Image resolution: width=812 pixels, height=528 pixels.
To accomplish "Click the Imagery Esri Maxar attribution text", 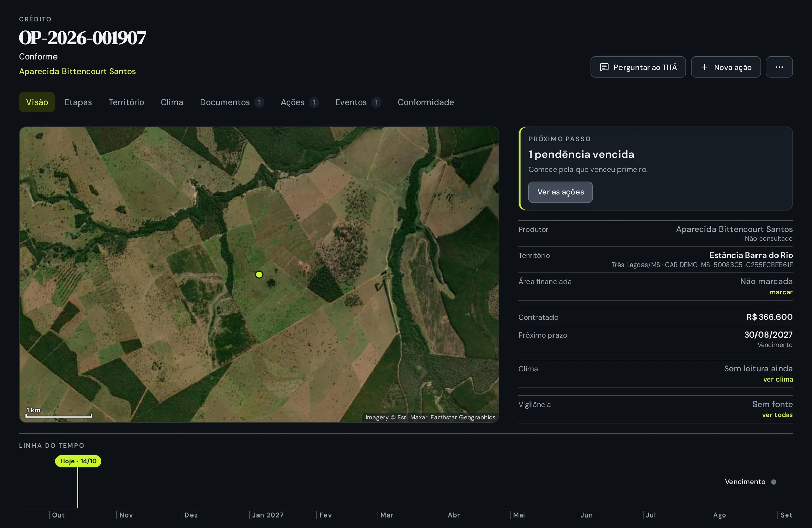I will pyautogui.click(x=430, y=417).
